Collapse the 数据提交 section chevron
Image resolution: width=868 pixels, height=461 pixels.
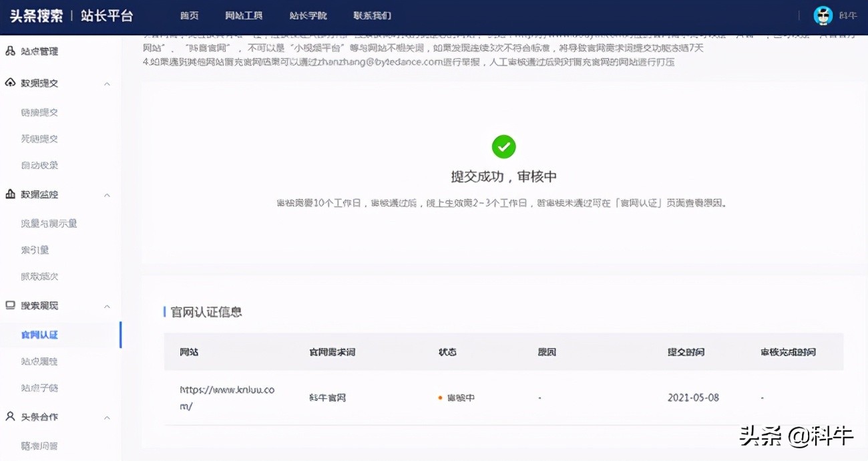107,84
